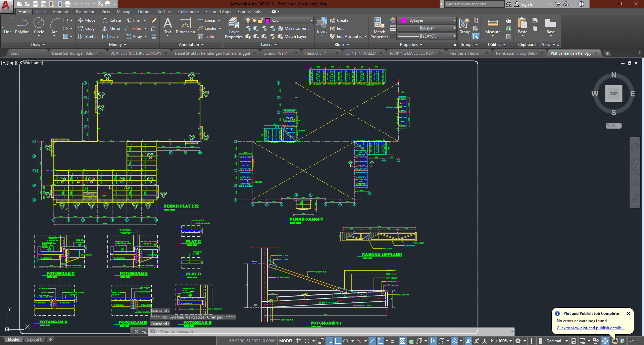Viewport: 644px width, 345px height.
Task: Toggle grid display in status bar
Action: [299, 341]
